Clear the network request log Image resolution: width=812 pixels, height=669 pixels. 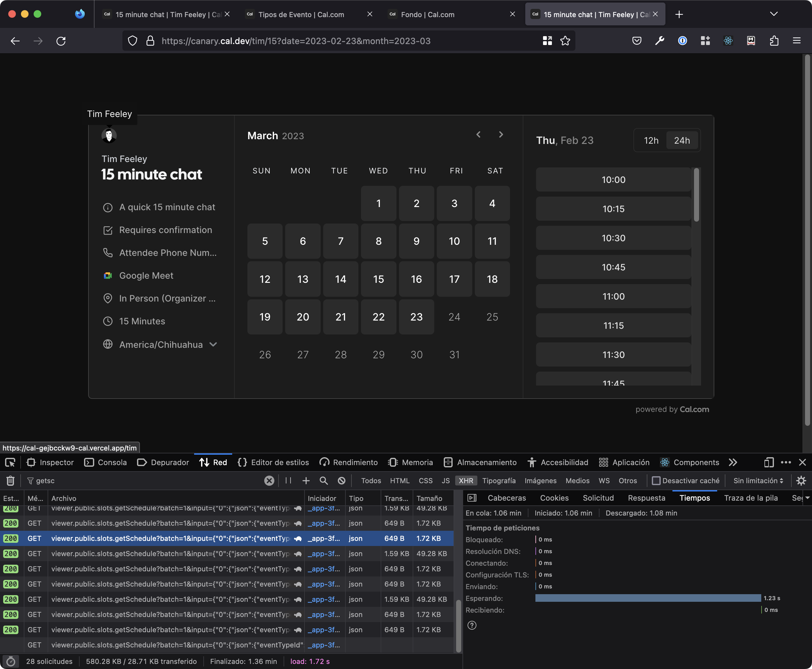pos(10,481)
